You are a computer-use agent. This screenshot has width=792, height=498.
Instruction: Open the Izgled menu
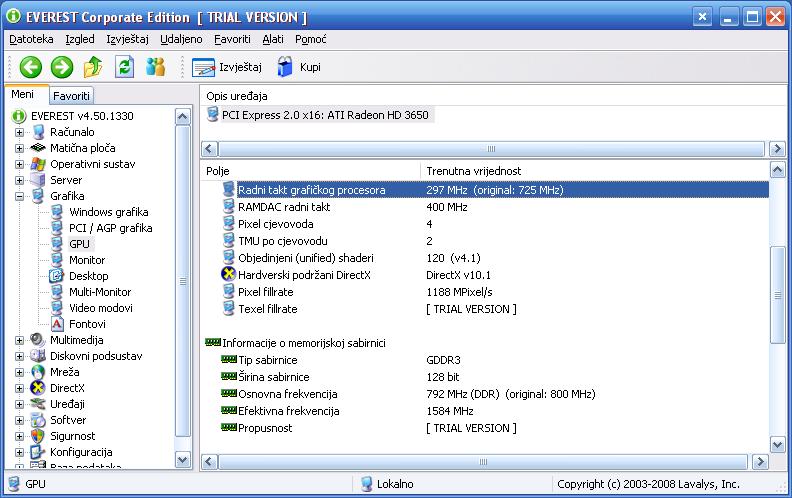coord(80,39)
